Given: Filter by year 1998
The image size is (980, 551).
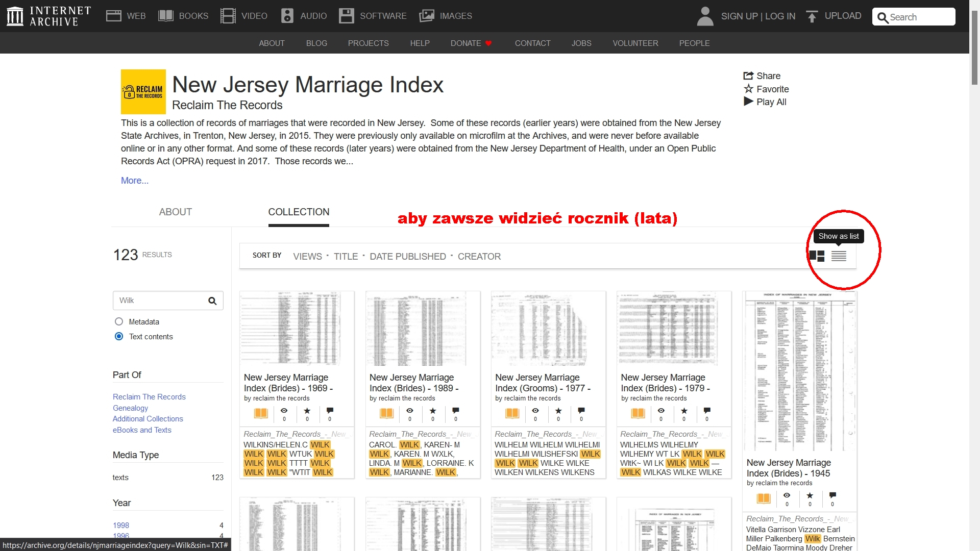Looking at the screenshot, I should click(x=121, y=525).
